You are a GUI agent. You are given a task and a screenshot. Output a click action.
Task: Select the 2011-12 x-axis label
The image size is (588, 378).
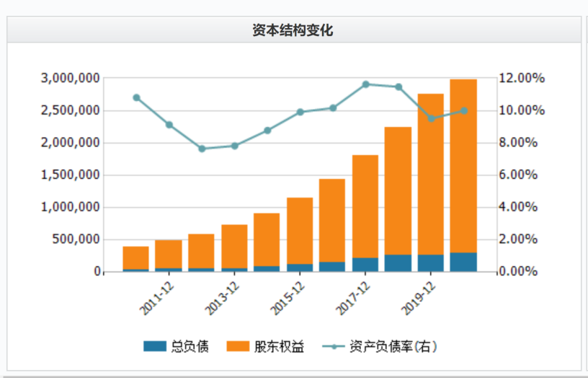pyautogui.click(x=157, y=299)
